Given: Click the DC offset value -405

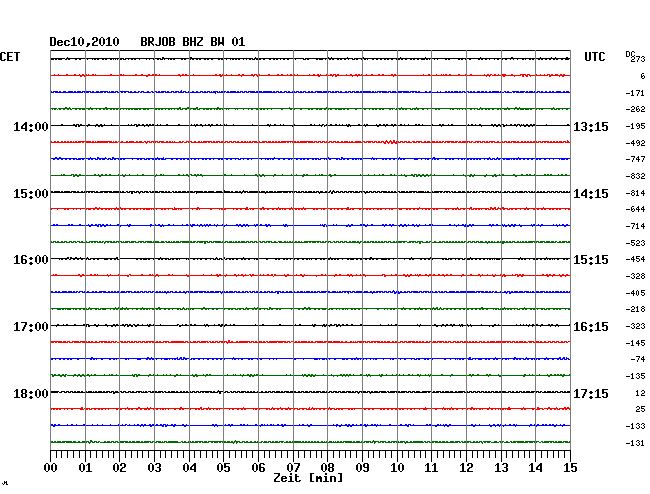Looking at the screenshot, I should click(635, 293).
